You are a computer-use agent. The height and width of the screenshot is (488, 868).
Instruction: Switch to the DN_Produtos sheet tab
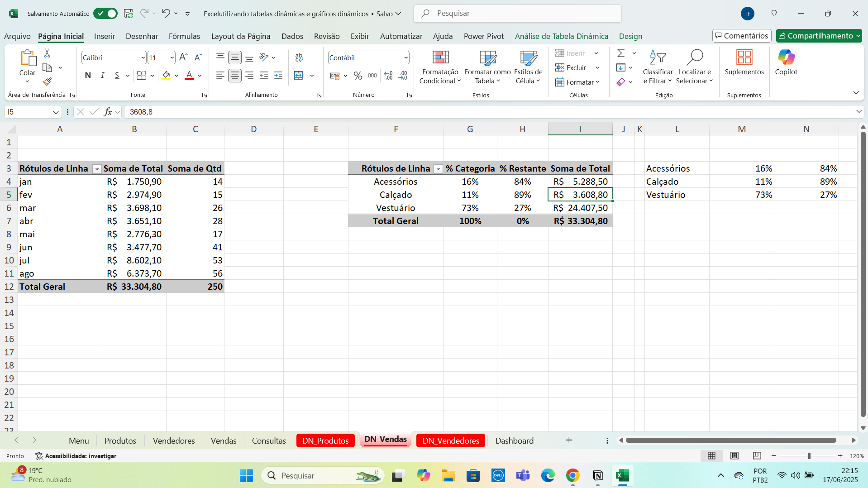(325, 440)
